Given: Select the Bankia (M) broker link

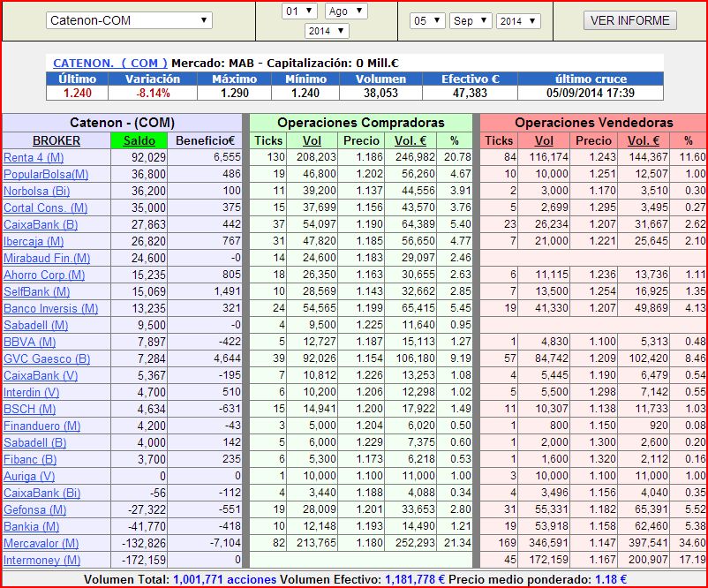Looking at the screenshot, I should point(32,526).
